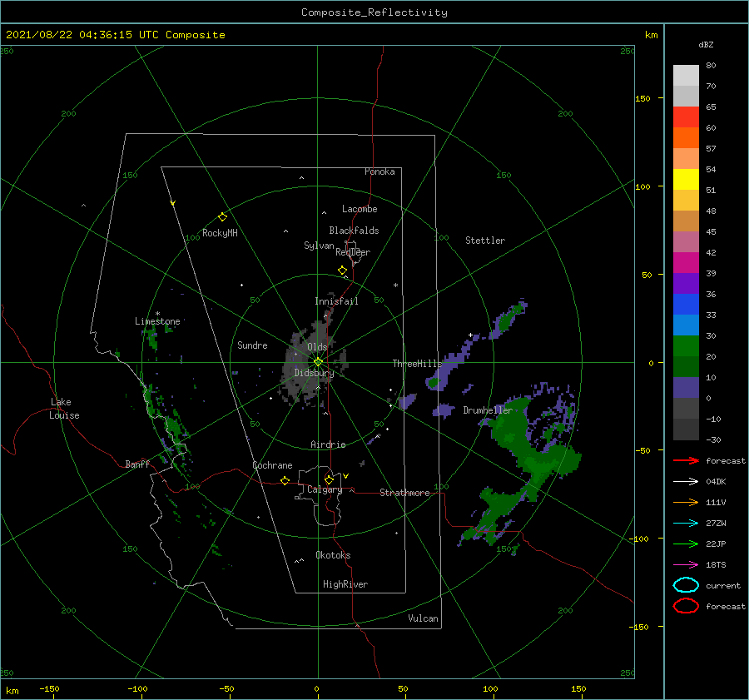This screenshot has width=749, height=700.
Task: Click the -100 label on bottom km axis
Action: click(x=137, y=688)
